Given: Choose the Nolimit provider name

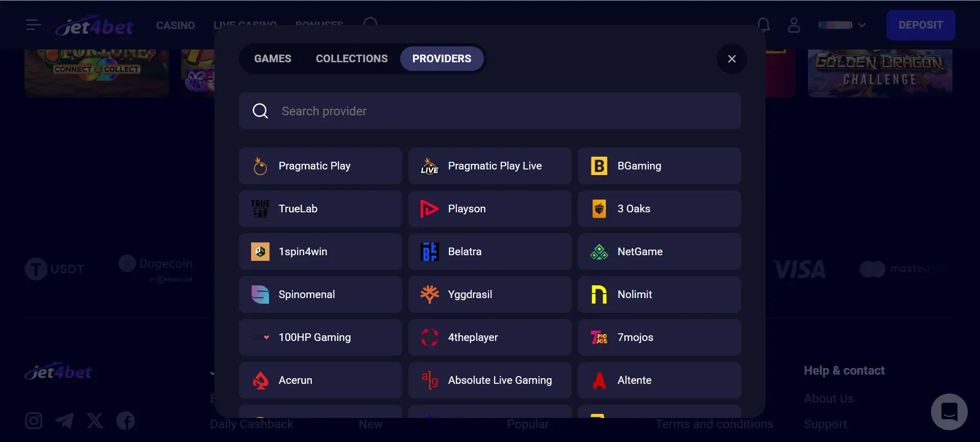Looking at the screenshot, I should click(x=634, y=294).
